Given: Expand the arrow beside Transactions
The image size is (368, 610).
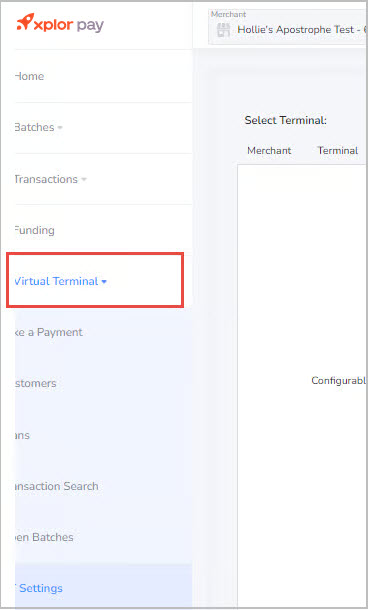Looking at the screenshot, I should [x=84, y=179].
